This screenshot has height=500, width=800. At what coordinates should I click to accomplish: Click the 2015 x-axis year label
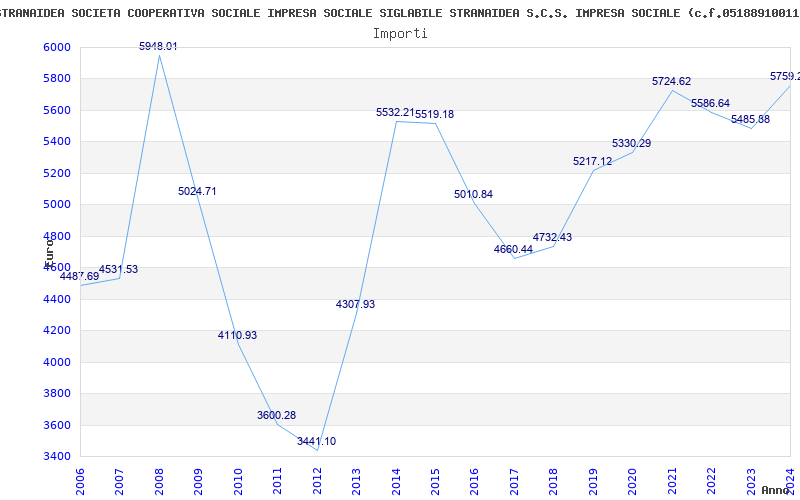coord(435,482)
